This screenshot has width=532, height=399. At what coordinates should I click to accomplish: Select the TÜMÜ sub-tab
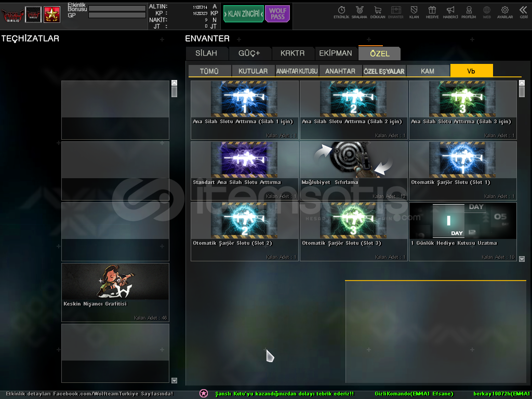pyautogui.click(x=209, y=71)
